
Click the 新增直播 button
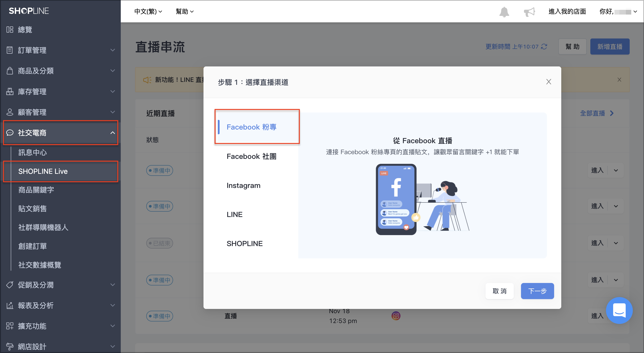click(x=610, y=47)
